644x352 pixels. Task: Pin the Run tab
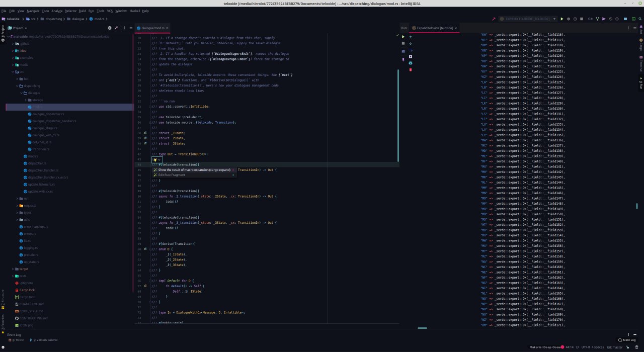click(403, 60)
